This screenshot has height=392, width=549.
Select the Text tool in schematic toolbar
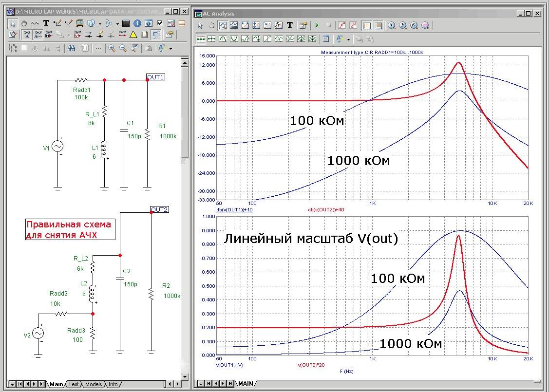coord(46,23)
